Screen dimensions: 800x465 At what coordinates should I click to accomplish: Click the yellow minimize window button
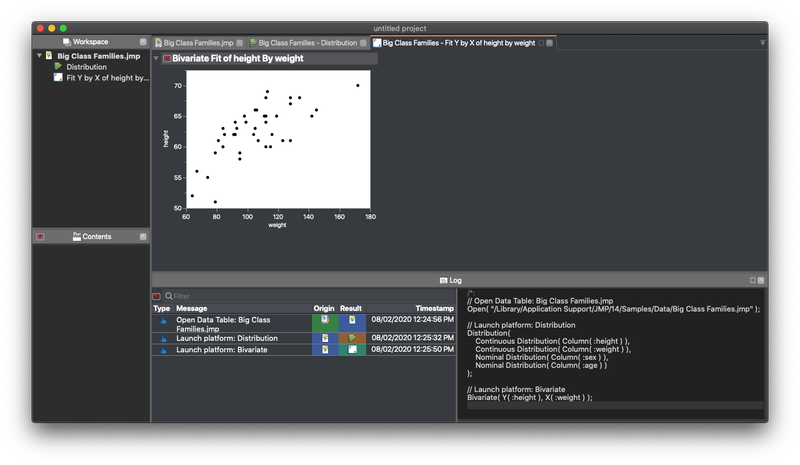(52, 29)
